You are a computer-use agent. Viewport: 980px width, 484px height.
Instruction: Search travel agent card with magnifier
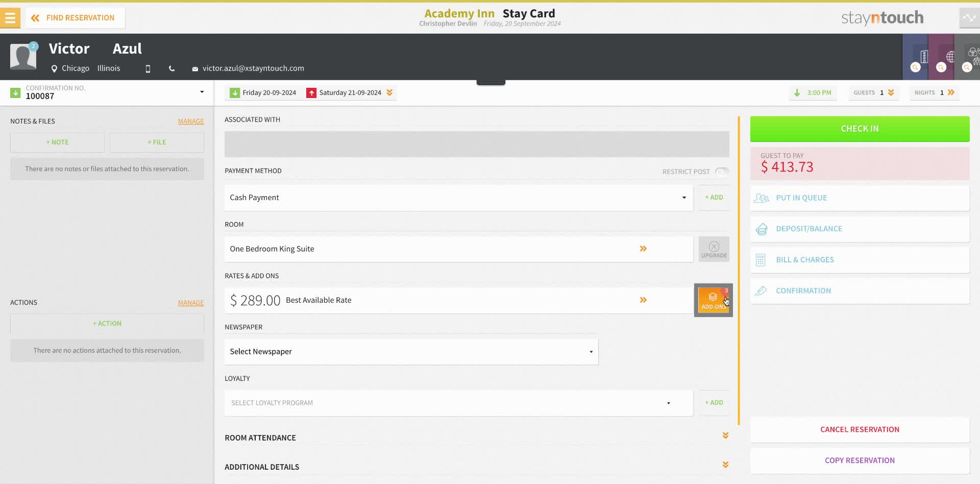(941, 67)
